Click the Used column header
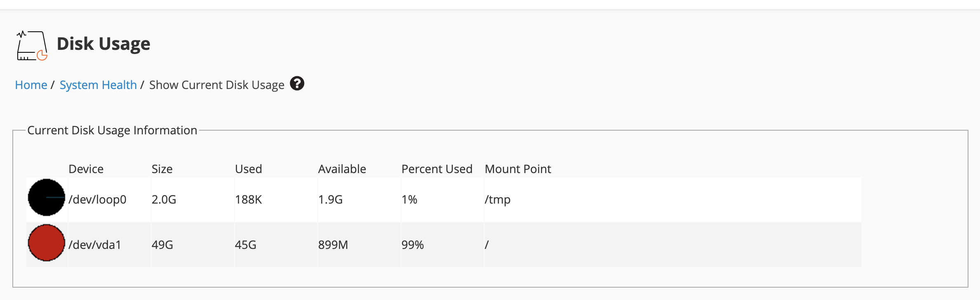Screen dimensions: 980x300 [x=249, y=169]
